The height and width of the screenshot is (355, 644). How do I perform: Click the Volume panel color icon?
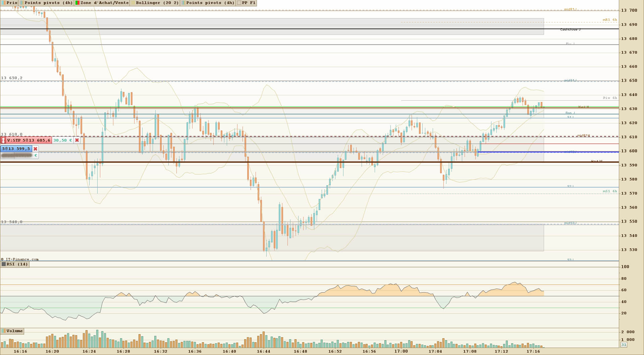[x=3, y=331]
